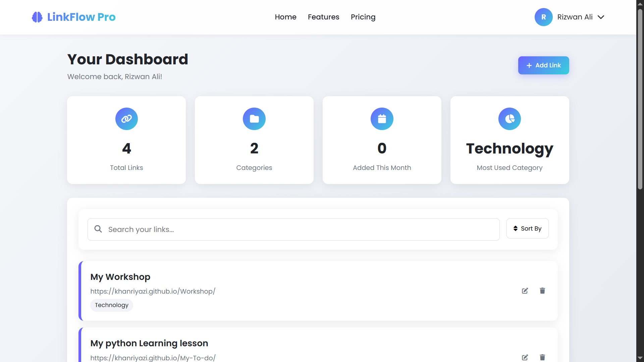
Task: Go to the Home menu item
Action: coord(285,17)
